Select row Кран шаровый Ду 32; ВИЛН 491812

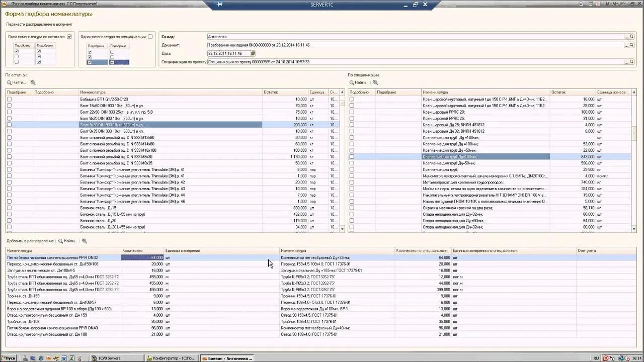[490, 131]
